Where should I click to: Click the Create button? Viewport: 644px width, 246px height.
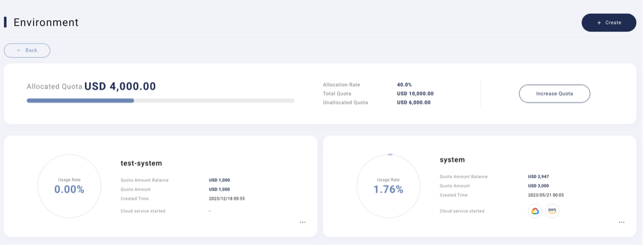[609, 23]
